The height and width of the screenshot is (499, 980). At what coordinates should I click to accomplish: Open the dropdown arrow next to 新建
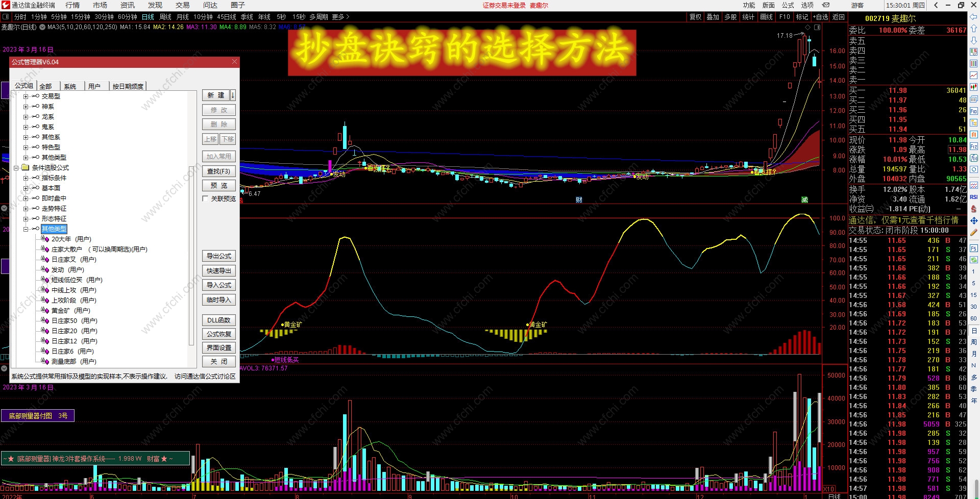[233, 95]
